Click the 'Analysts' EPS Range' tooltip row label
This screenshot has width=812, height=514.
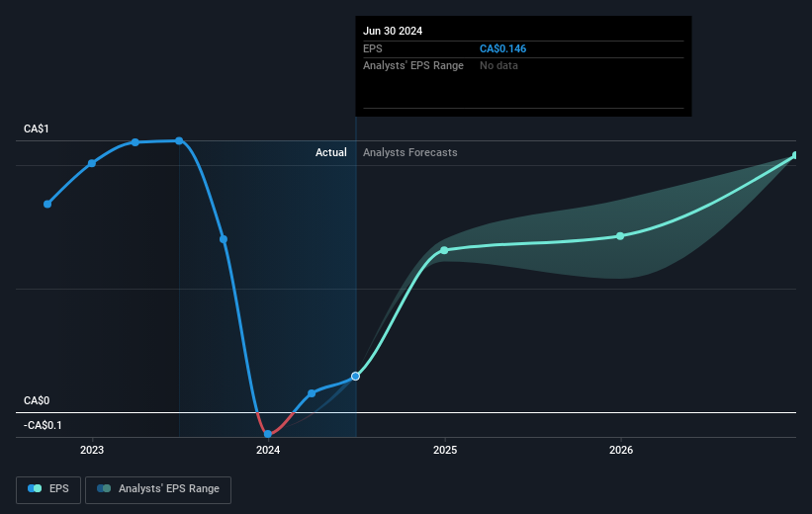coord(413,66)
